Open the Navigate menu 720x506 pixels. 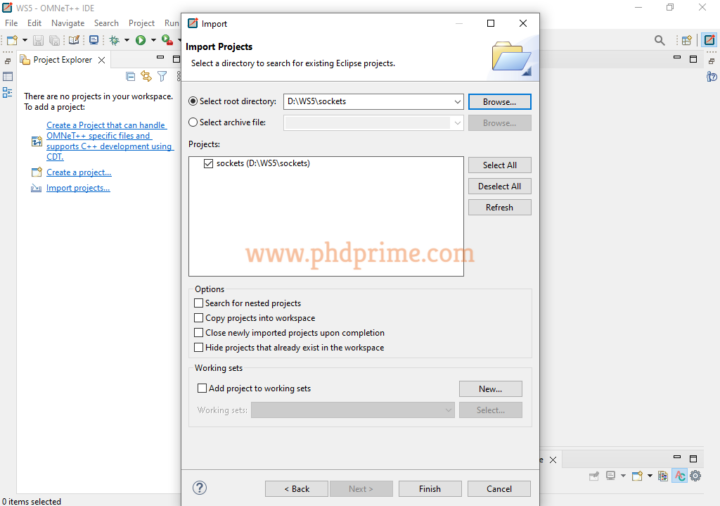68,23
